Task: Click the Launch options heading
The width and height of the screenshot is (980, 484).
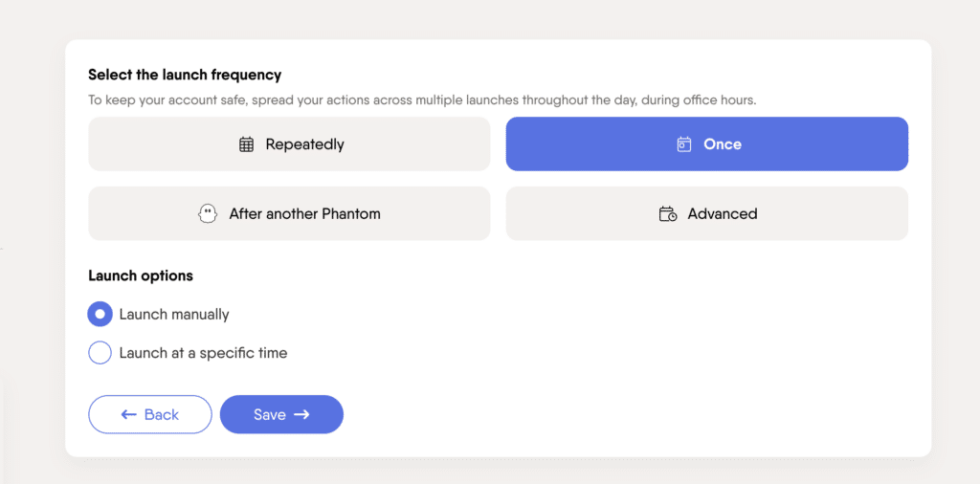Action: click(x=141, y=275)
